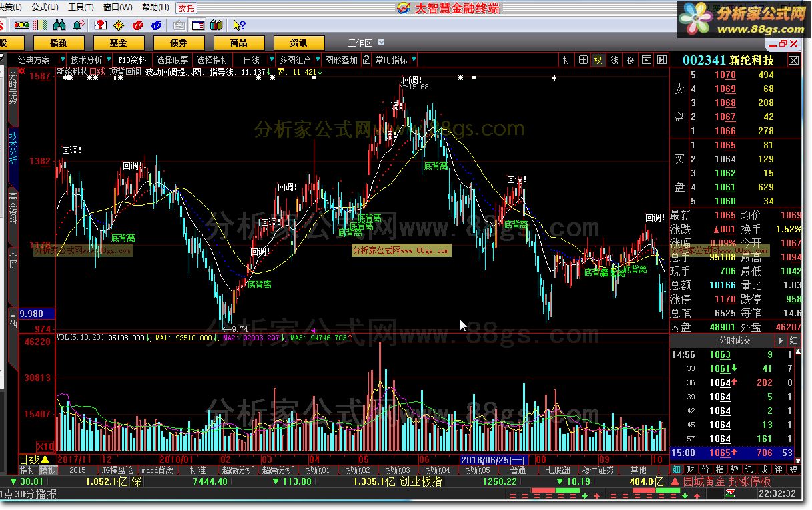Click the 选择指标 toolbar button
812x510 pixels.
coord(213,60)
